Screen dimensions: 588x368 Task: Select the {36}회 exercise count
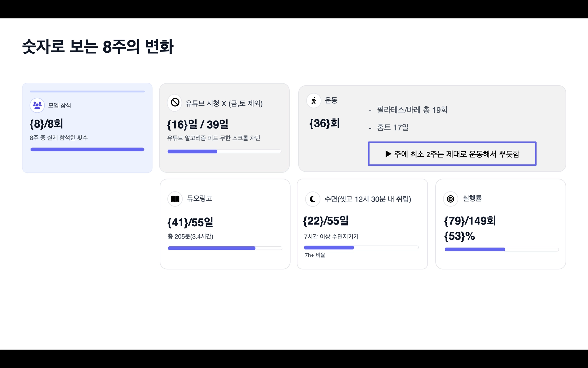[x=324, y=123]
